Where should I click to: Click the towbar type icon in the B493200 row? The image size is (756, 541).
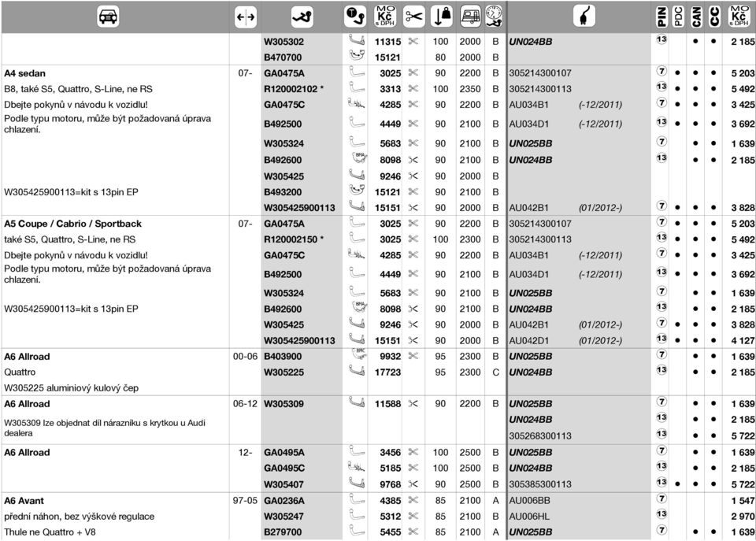pos(357,191)
